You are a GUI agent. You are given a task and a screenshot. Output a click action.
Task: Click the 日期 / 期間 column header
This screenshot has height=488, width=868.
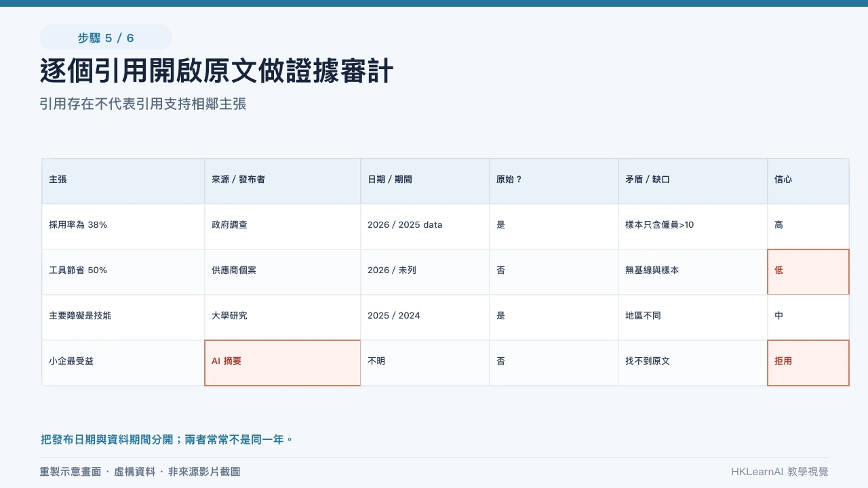[x=425, y=180]
